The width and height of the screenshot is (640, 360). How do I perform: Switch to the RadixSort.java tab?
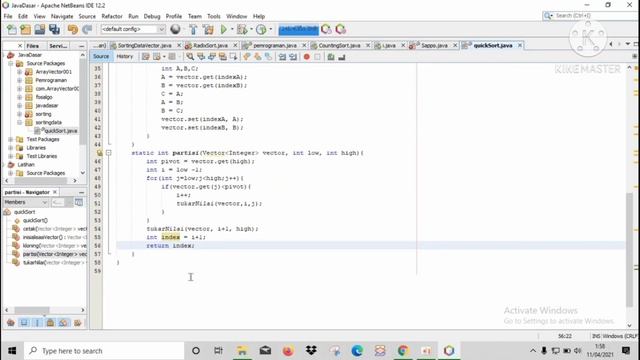pyautogui.click(x=210, y=45)
